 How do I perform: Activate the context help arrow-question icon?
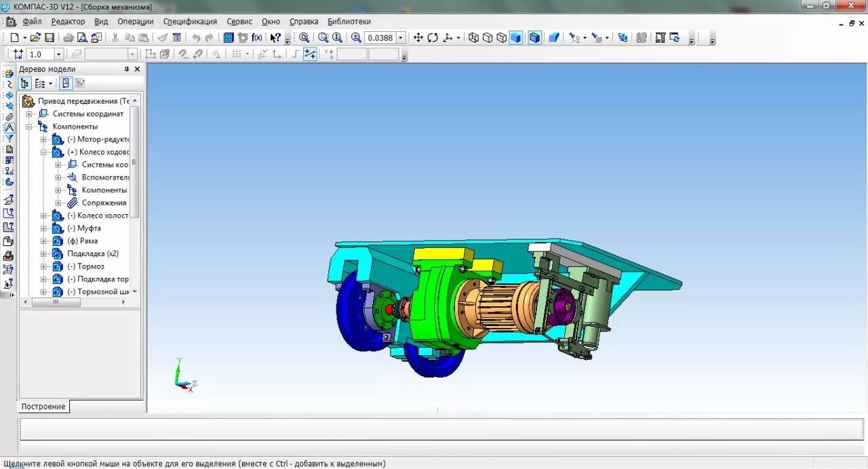[x=275, y=38]
